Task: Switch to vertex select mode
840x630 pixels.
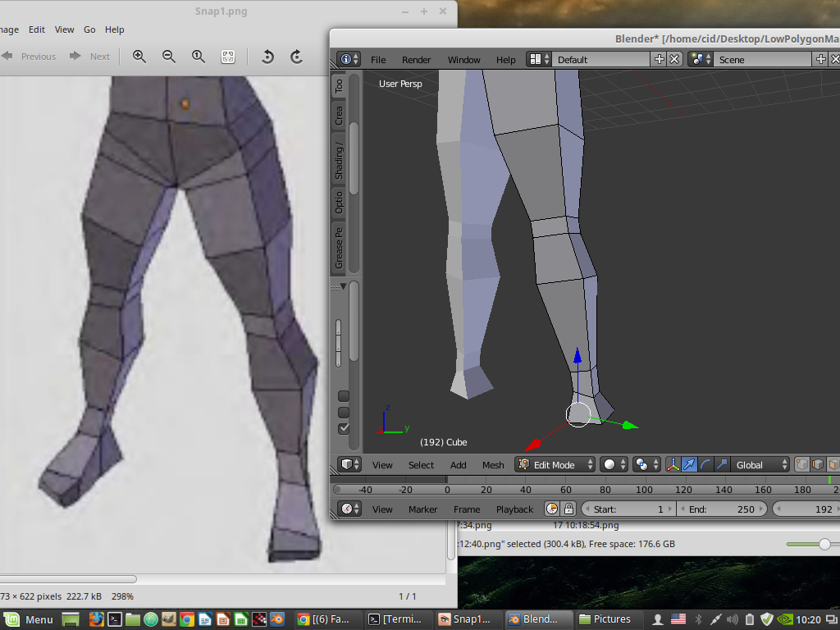Action: pos(801,464)
